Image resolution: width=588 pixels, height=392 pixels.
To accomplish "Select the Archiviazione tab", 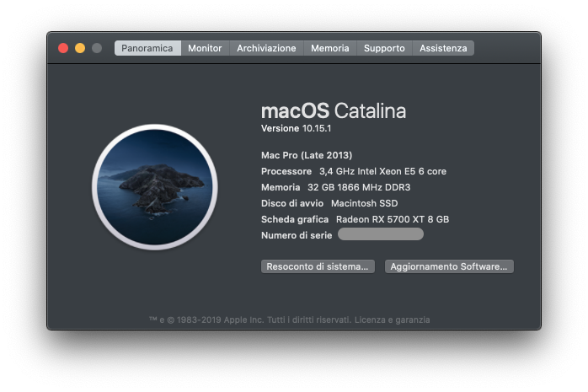I will pyautogui.click(x=266, y=48).
